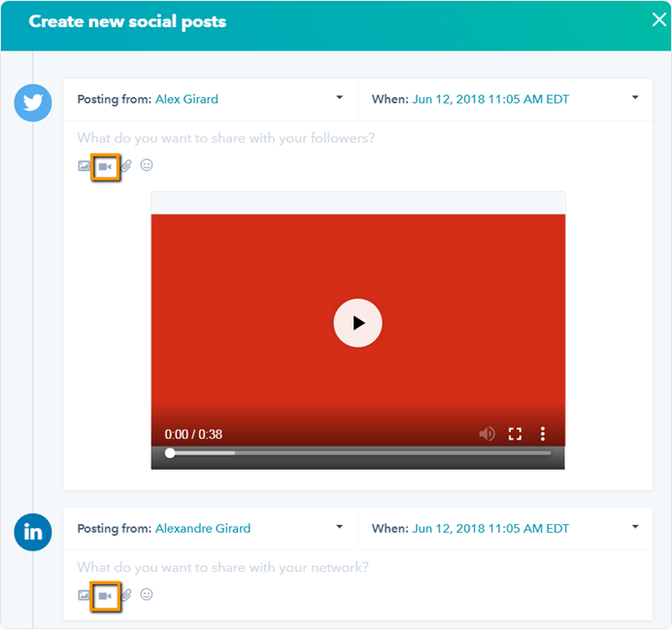The image size is (672, 629).
Task: Play the video preview
Action: [357, 323]
